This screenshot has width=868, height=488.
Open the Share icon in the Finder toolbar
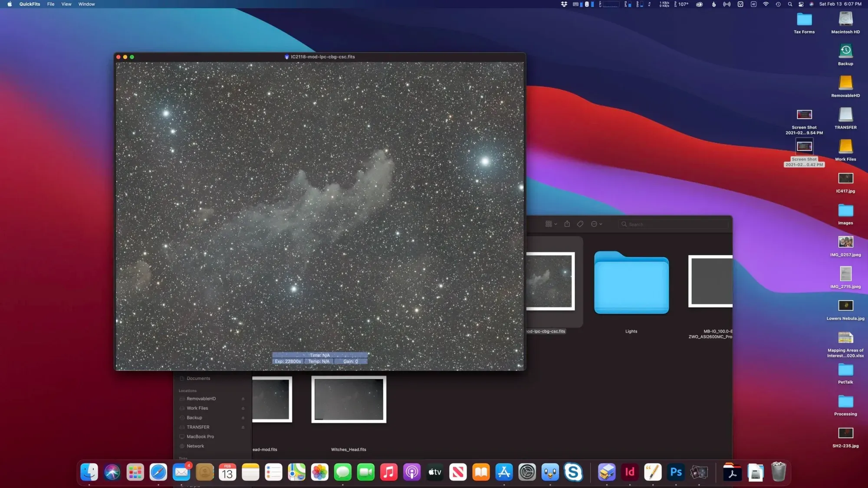coord(567,224)
